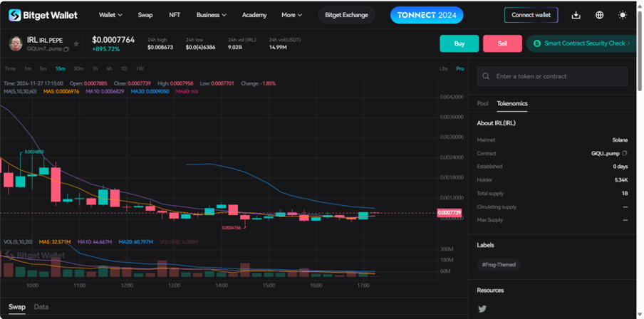Click the 24h vol(USDT) 14.99M value
The image size is (644, 319).
pos(278,48)
